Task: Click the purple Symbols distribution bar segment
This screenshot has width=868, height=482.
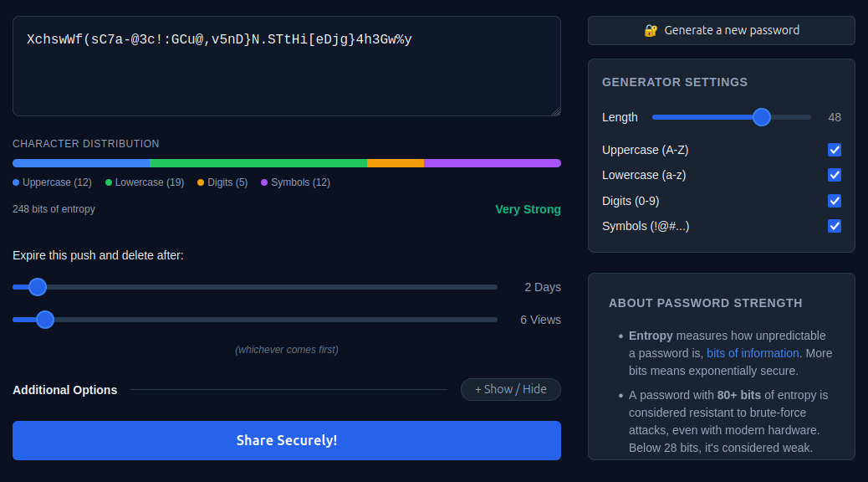Action: [492, 163]
